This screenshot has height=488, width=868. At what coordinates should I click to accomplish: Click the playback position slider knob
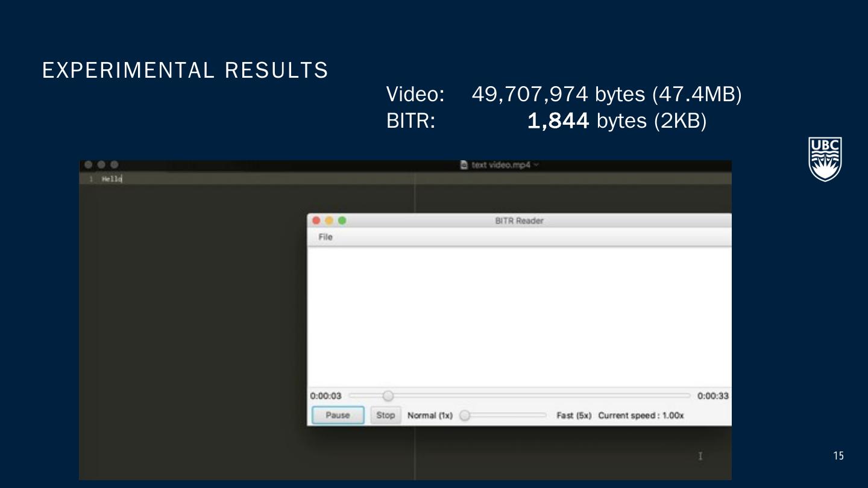(x=388, y=396)
